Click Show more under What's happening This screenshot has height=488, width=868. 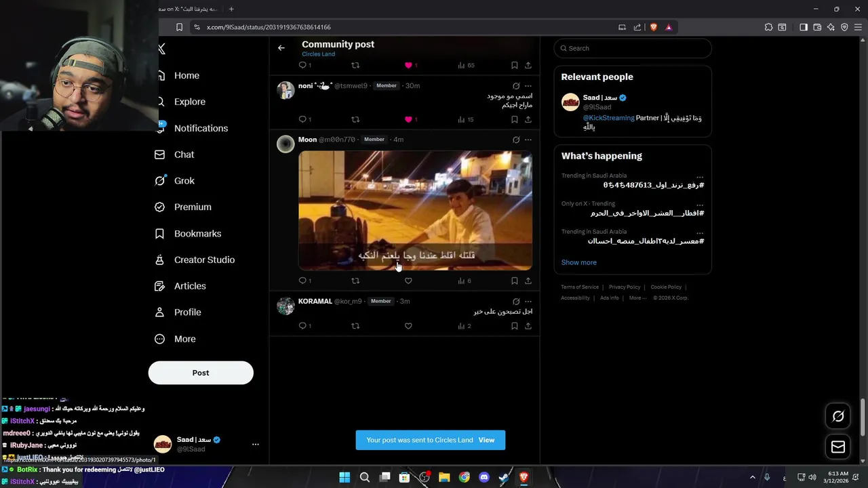578,262
